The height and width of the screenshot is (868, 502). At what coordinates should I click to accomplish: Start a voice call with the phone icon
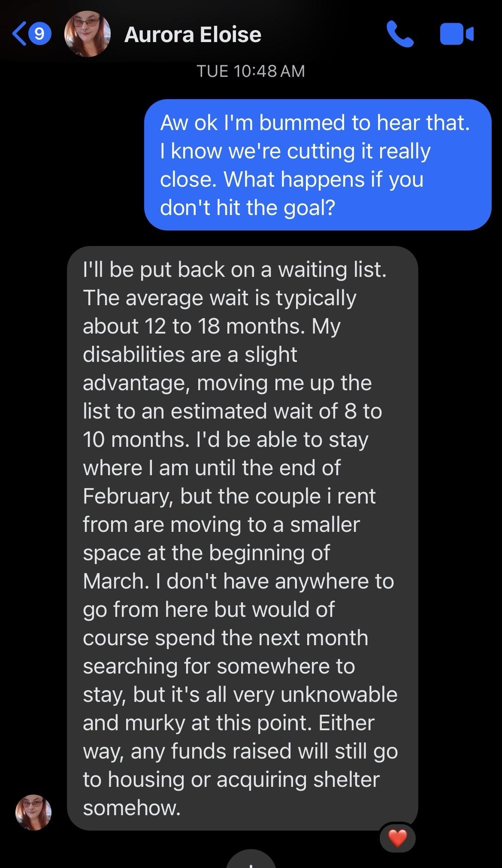coord(400,34)
